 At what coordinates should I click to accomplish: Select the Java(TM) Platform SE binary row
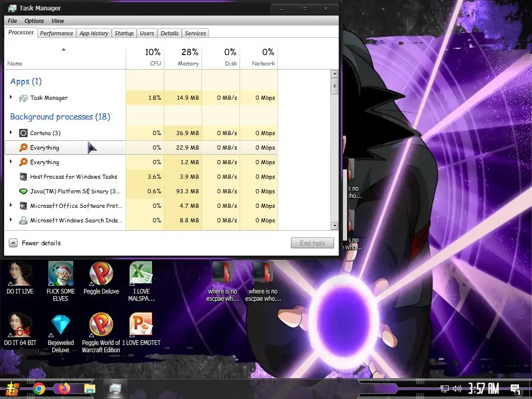(141, 191)
